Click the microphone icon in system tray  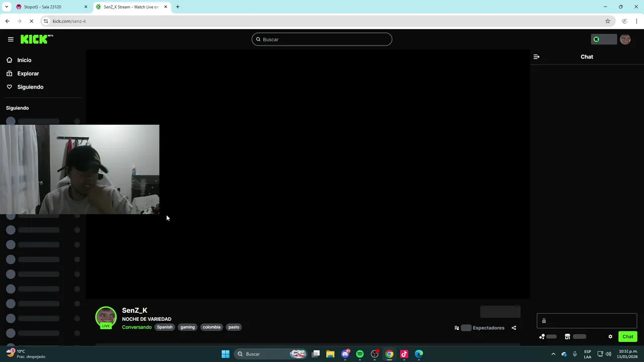tap(575, 354)
